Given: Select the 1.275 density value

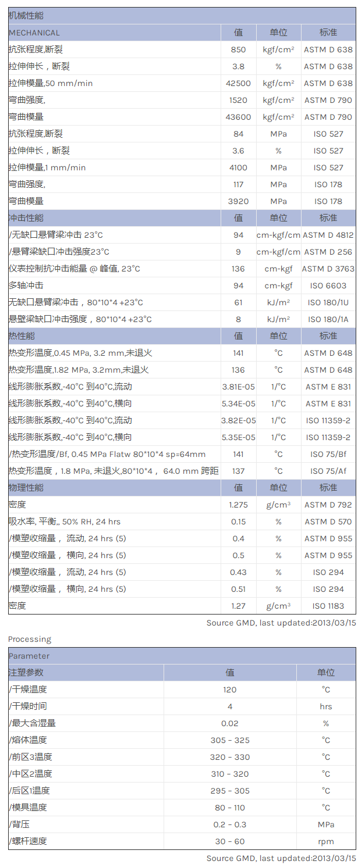Looking at the screenshot, I should [238, 505].
